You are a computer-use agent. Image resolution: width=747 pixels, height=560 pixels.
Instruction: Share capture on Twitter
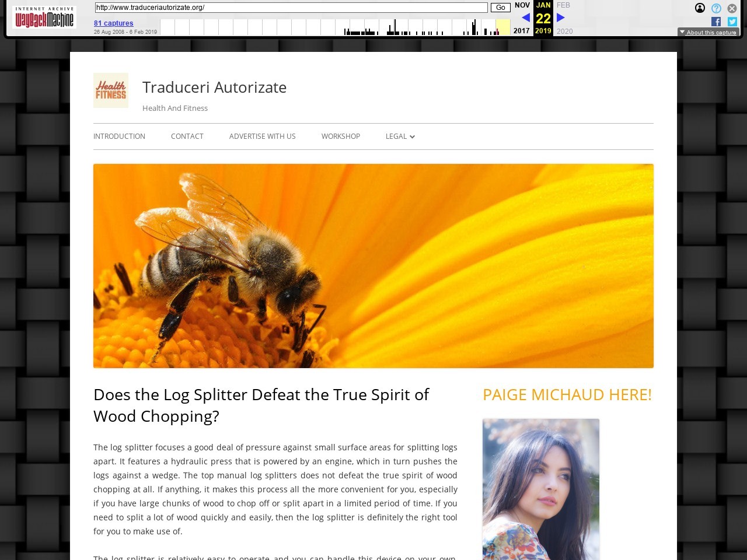[732, 22]
